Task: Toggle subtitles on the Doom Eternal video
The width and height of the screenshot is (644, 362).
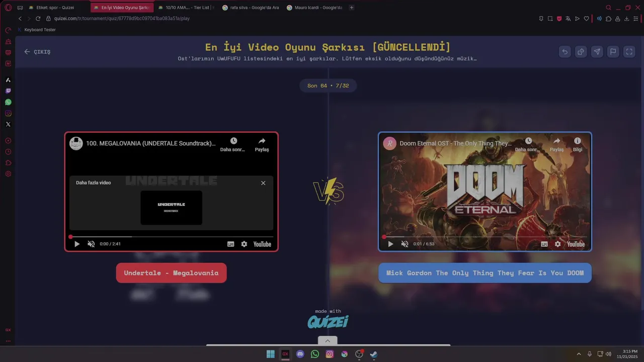Action: [544, 244]
